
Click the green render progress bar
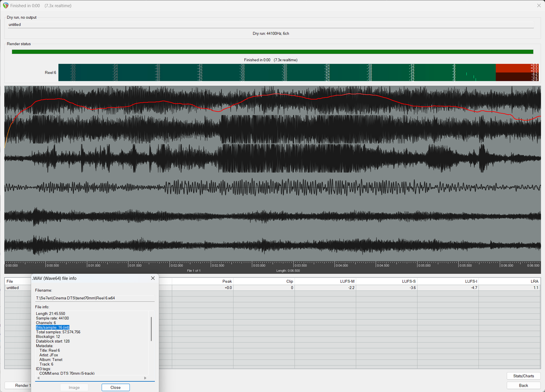(273, 52)
